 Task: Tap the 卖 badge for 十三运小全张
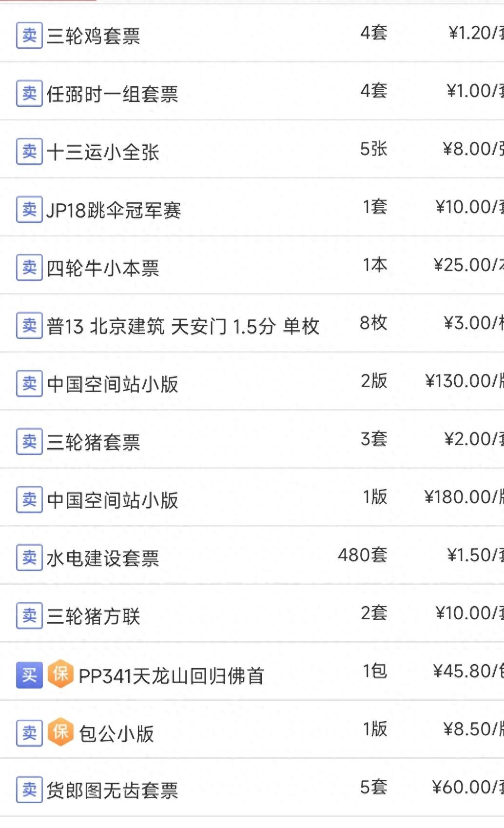coord(29,152)
